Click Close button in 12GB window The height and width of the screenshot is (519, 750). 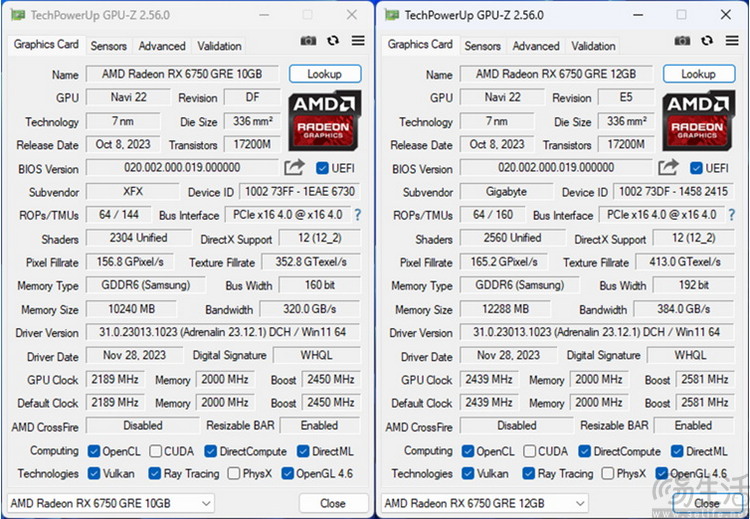click(x=707, y=503)
